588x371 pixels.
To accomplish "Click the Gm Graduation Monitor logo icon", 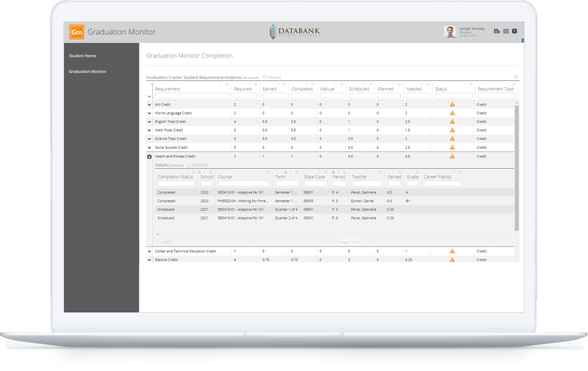I will point(77,32).
